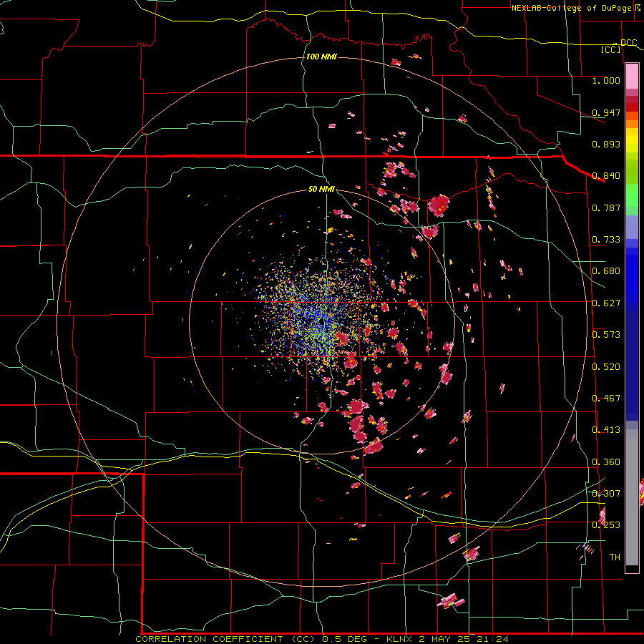The width and height of the screenshot is (644, 644).
Task: Pick the gray band near bottom of color bar
Action: click(632, 497)
